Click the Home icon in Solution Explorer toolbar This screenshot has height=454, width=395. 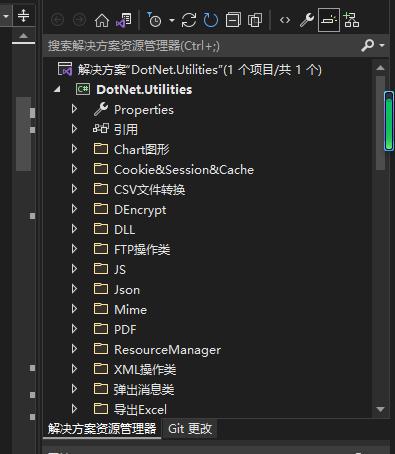[102, 21]
